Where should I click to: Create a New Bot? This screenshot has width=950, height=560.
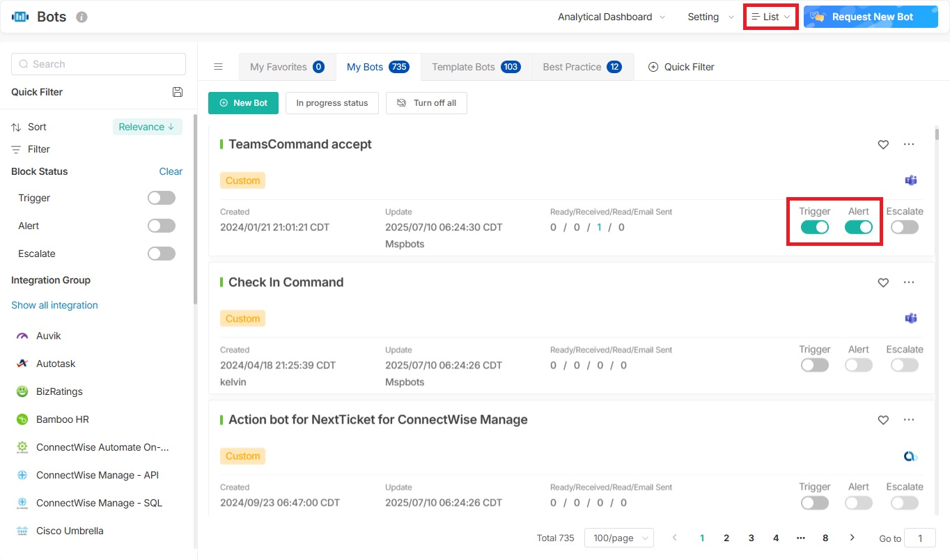[243, 103]
